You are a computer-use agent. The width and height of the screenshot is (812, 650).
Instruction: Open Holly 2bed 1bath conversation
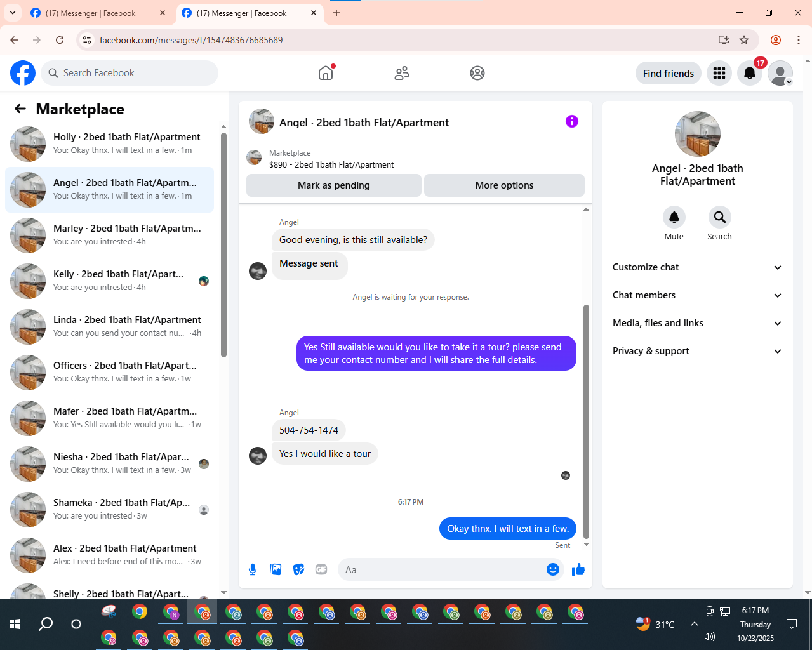tap(109, 144)
